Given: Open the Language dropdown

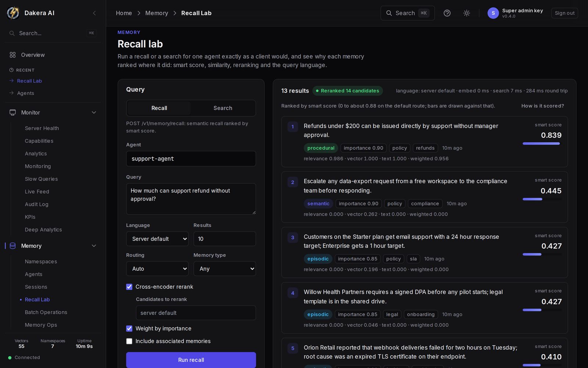Looking at the screenshot, I should tap(157, 239).
